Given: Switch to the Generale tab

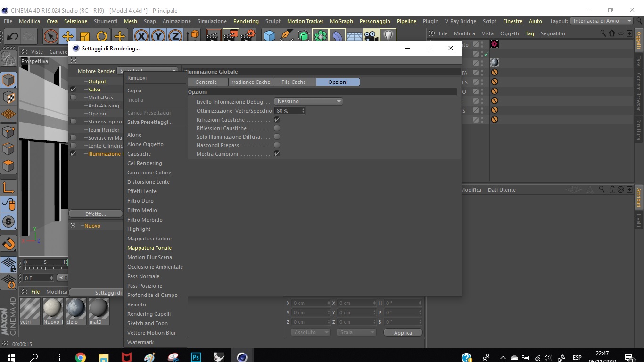Looking at the screenshot, I should tap(206, 82).
